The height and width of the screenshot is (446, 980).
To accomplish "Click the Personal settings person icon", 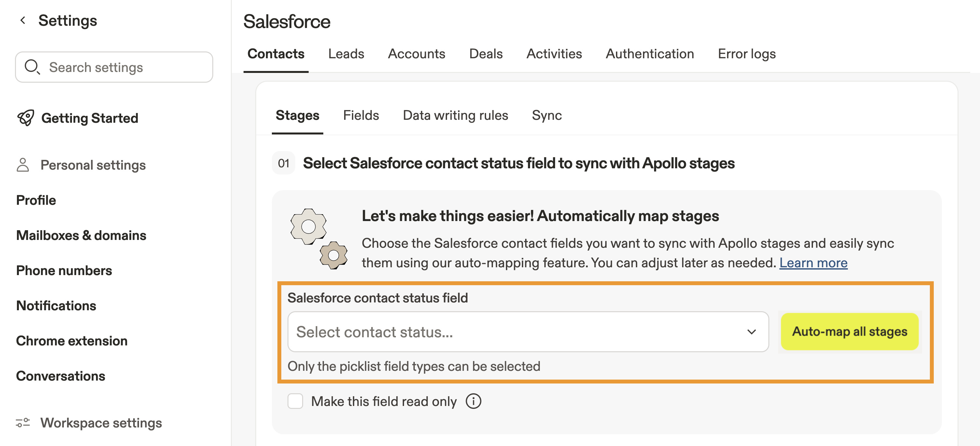I will [x=23, y=165].
